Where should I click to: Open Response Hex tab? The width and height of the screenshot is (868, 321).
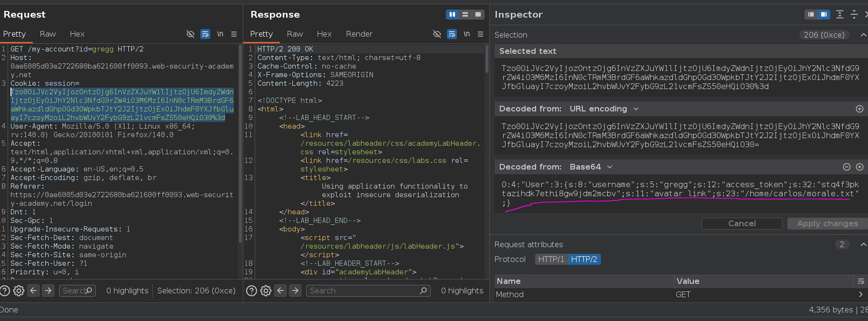point(324,34)
